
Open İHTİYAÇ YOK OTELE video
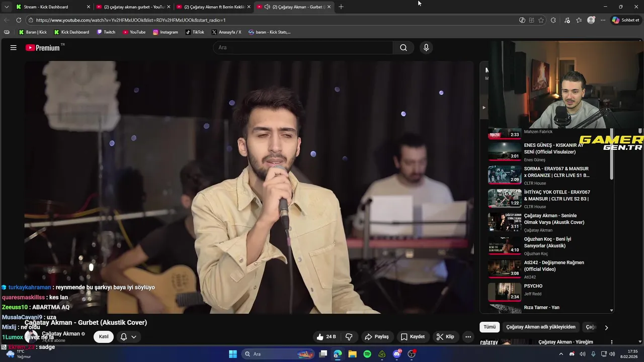point(557,196)
